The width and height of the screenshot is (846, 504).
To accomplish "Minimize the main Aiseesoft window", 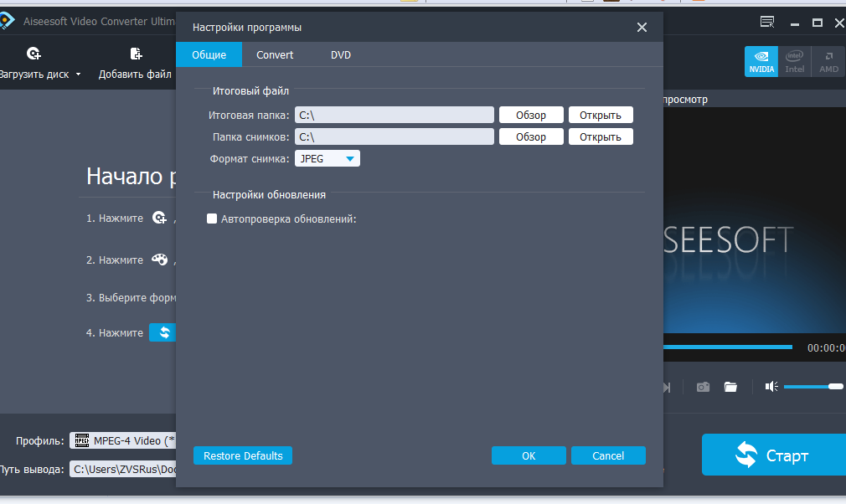I will pyautogui.click(x=794, y=23).
